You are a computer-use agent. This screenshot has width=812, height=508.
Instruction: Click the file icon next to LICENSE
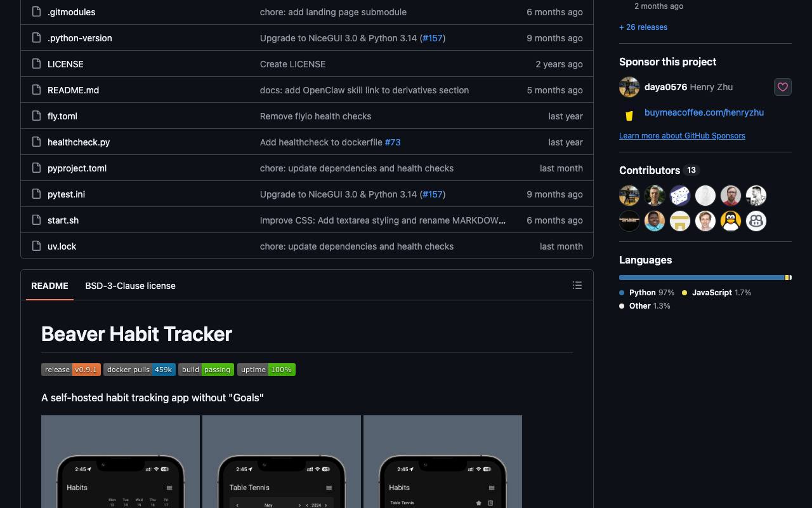[37, 63]
